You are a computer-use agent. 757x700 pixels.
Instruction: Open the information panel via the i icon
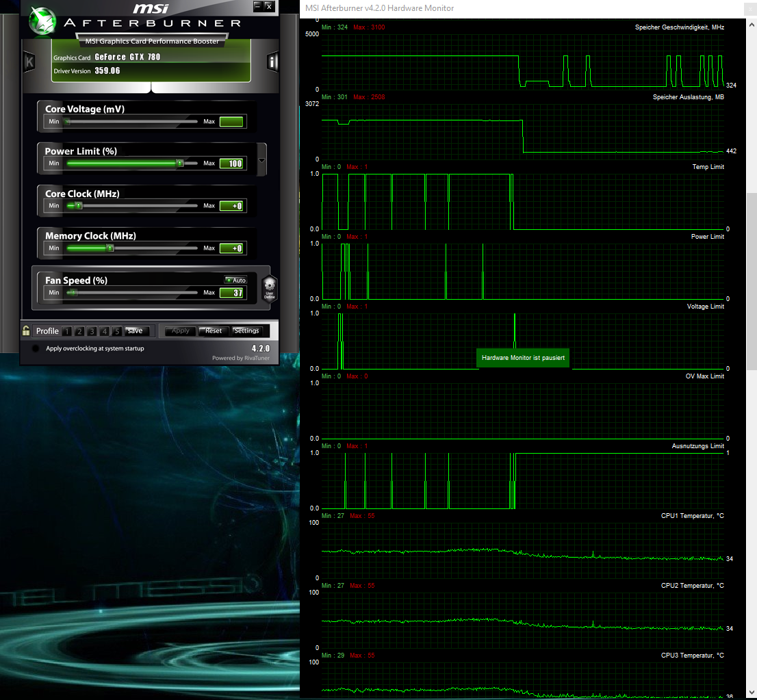coord(273,62)
